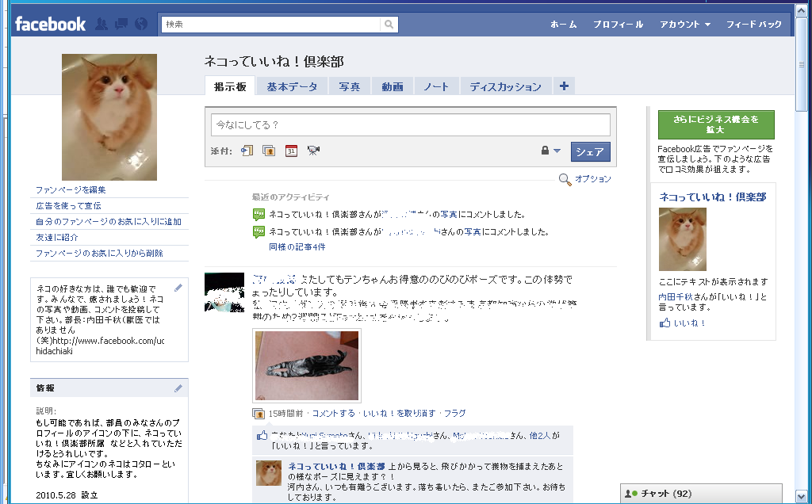The image size is (812, 504).
Task: Open the チャット (92) bar
Action: (x=701, y=494)
